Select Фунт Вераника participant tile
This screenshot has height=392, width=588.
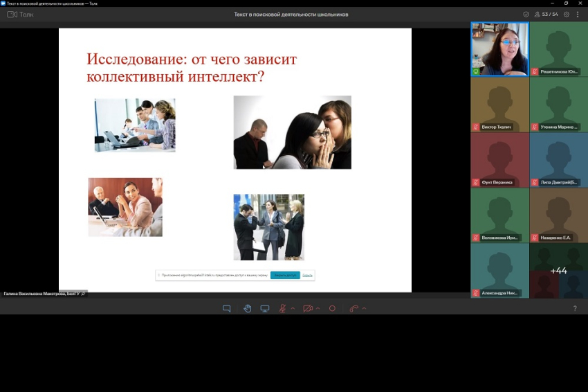click(x=500, y=160)
